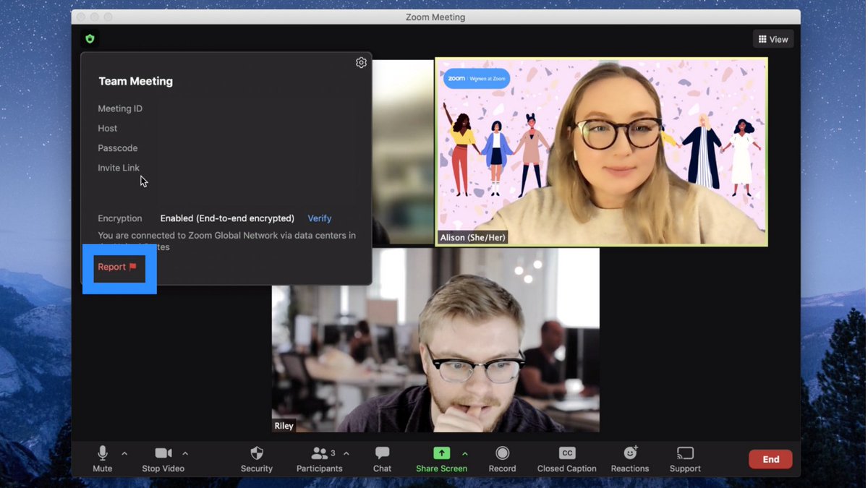Image resolution: width=868 pixels, height=488 pixels.
Task: Click the Encryption label
Action: click(120, 218)
